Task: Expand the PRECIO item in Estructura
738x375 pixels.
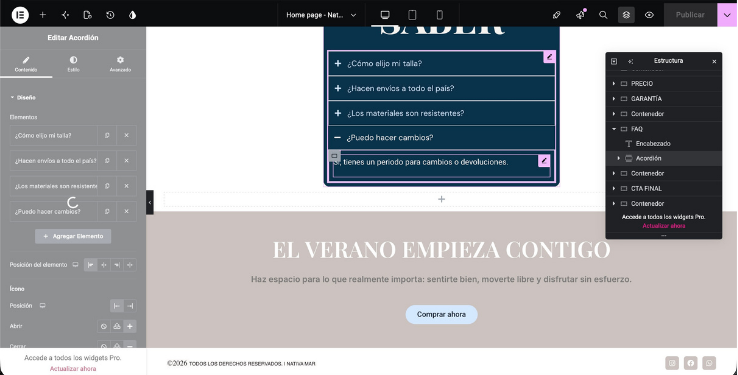Action: 613,84
